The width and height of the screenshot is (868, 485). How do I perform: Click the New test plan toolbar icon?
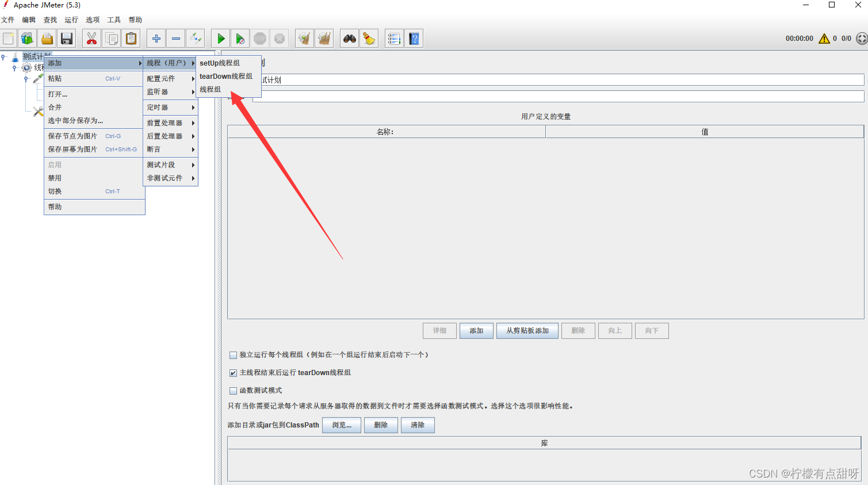click(8, 39)
